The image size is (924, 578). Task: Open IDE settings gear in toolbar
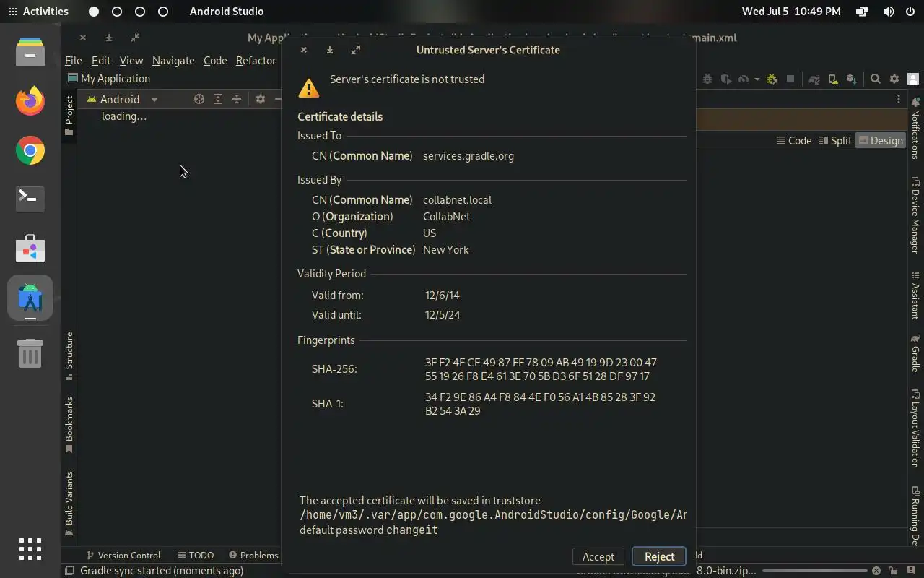(894, 79)
